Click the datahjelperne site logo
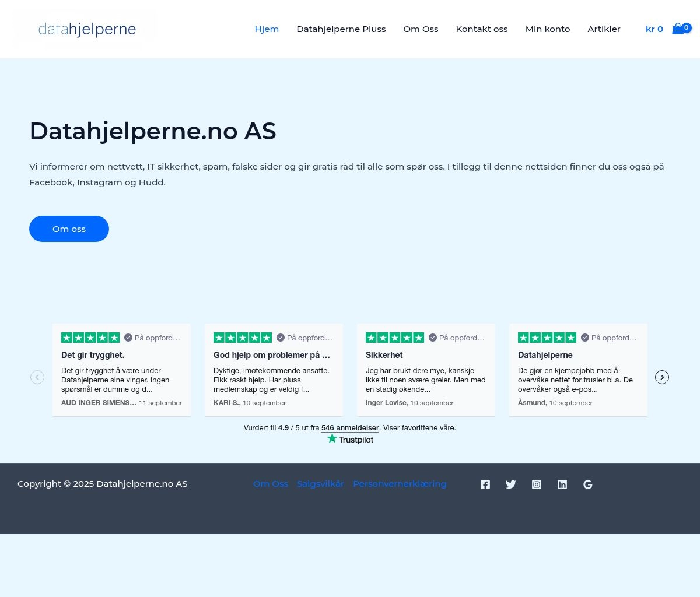700x597 pixels. pos(87,29)
